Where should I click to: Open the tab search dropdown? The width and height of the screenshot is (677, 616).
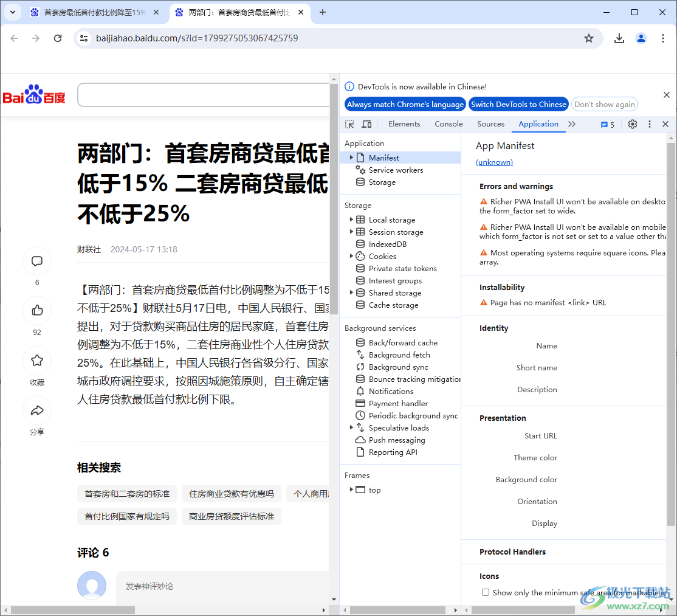coord(13,13)
